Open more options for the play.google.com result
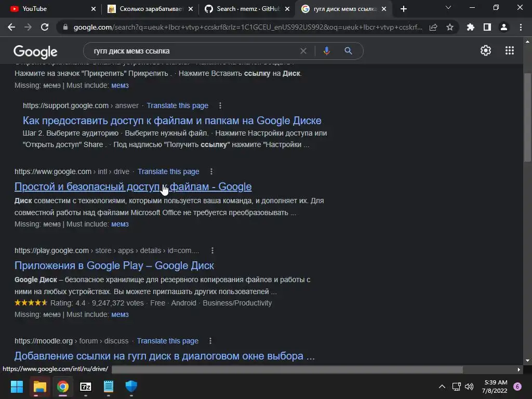This screenshot has height=399, width=532. [212, 250]
